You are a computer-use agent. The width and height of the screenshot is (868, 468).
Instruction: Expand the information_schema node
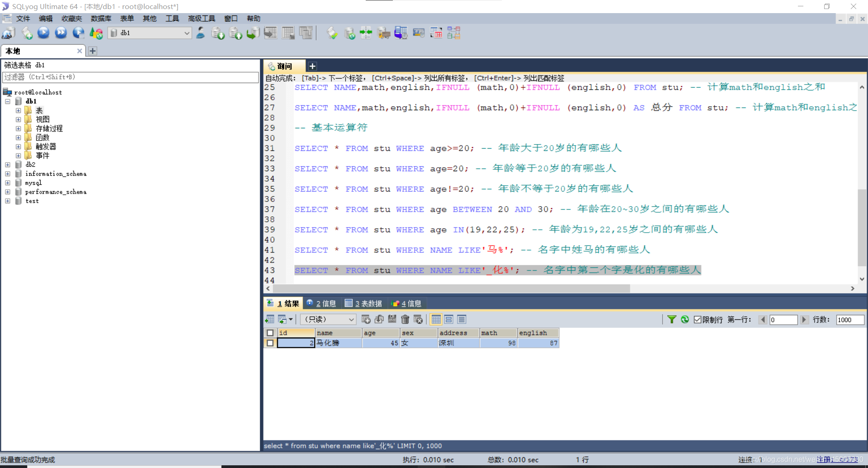[8, 174]
